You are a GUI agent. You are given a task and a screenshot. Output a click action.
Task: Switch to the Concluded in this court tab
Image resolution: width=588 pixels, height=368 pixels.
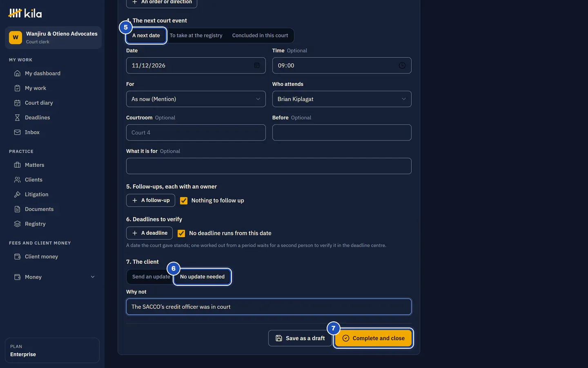pos(260,36)
